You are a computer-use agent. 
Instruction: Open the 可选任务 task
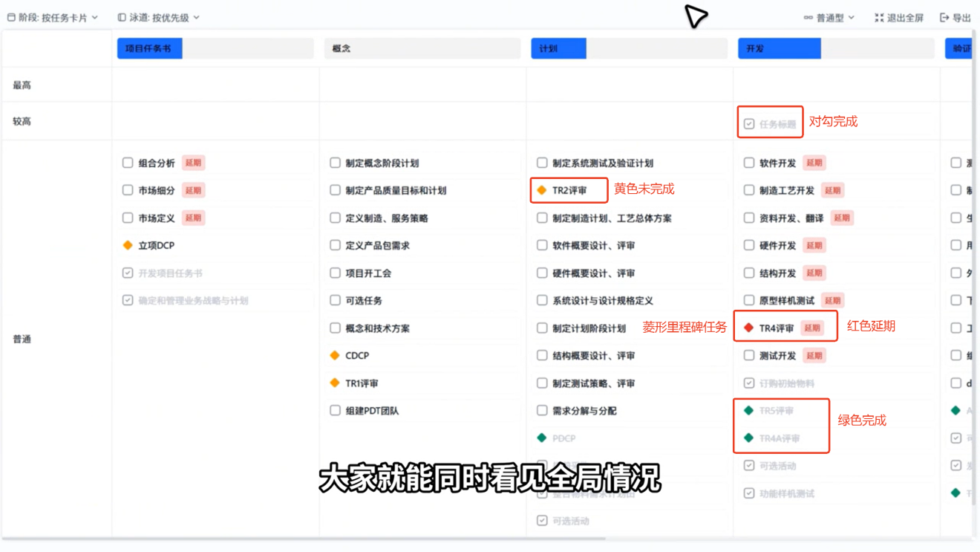(x=364, y=300)
